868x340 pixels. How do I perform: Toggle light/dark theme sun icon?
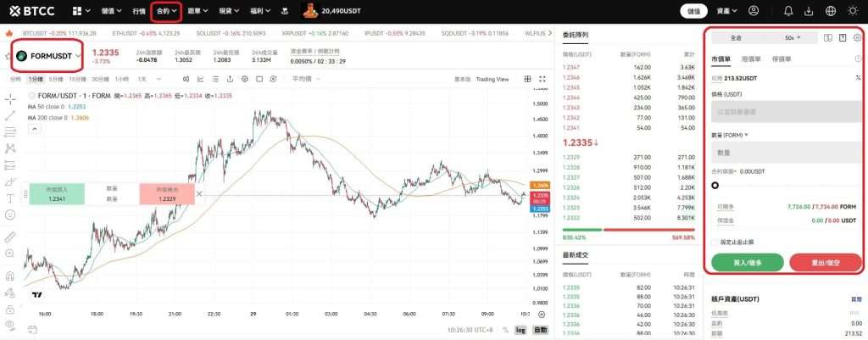pyautogui.click(x=853, y=10)
